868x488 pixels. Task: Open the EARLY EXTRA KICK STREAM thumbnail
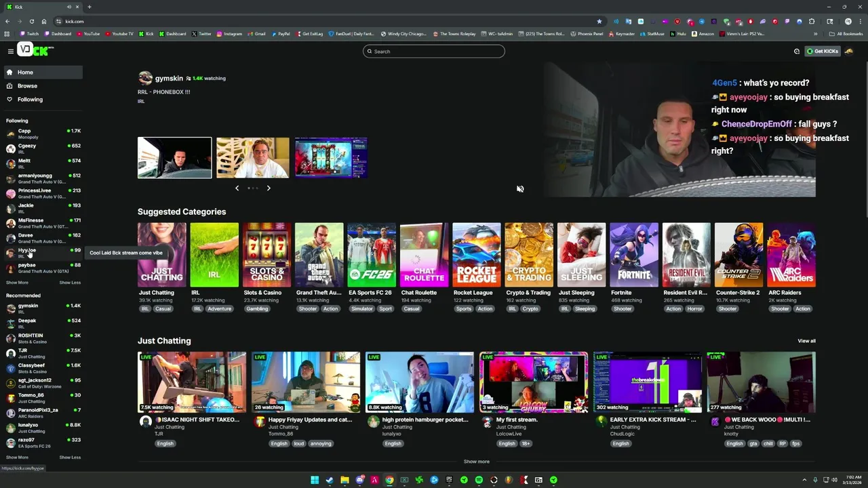(x=648, y=382)
